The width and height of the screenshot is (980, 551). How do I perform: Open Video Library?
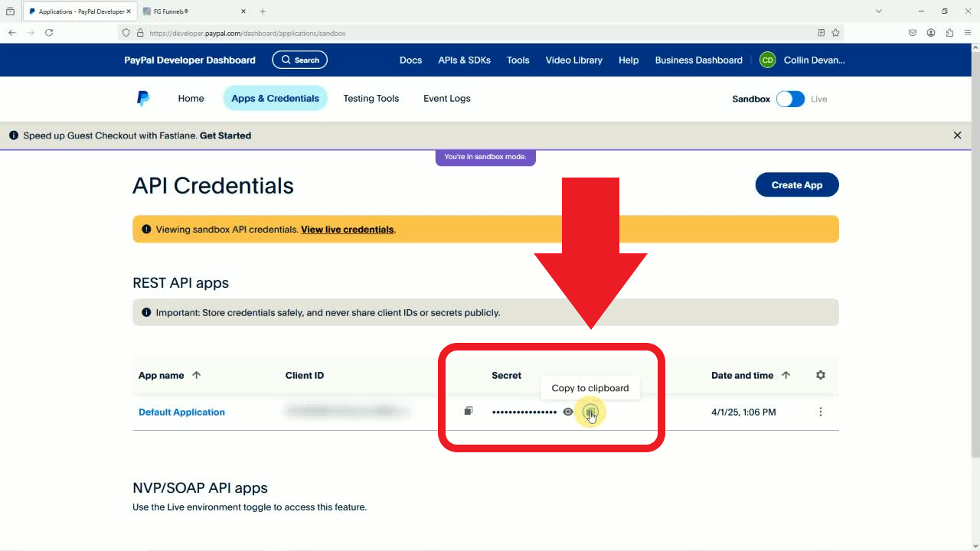coord(573,60)
